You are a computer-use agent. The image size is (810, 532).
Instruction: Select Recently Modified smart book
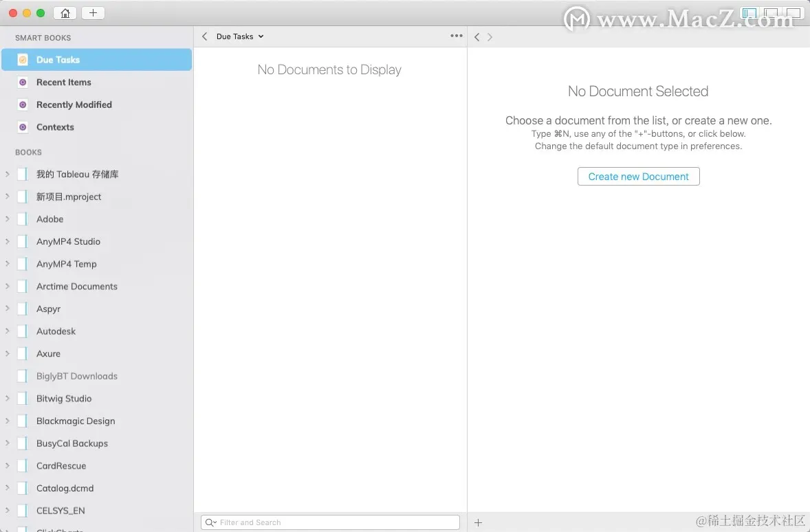pos(74,105)
